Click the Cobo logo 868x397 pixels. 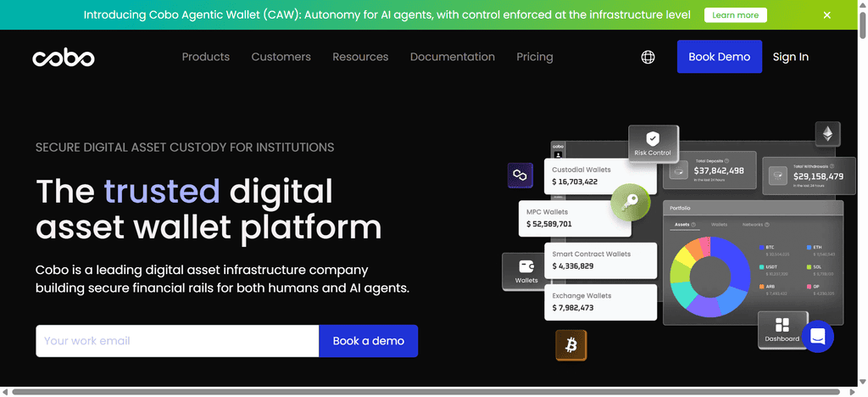pyautogui.click(x=63, y=57)
